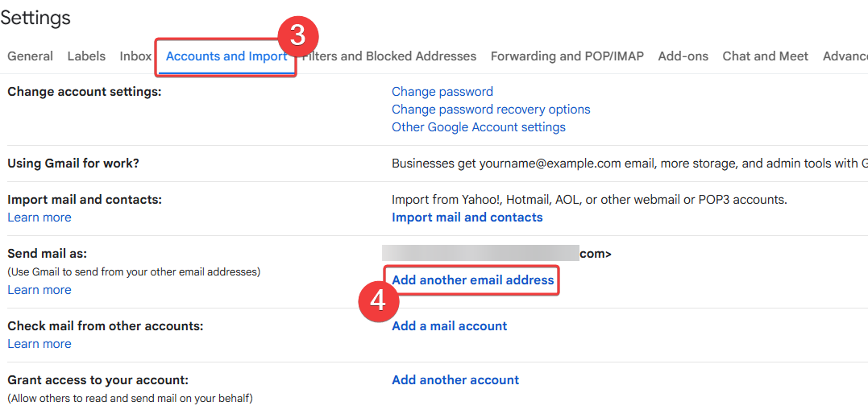Open Learn more under Import mail and contacts
The image size is (868, 410).
[x=39, y=217]
